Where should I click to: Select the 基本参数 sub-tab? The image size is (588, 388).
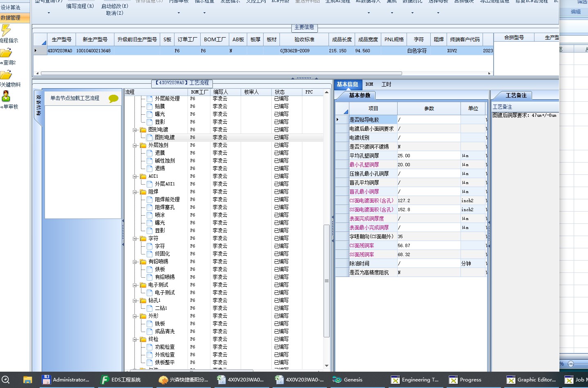[x=360, y=95]
